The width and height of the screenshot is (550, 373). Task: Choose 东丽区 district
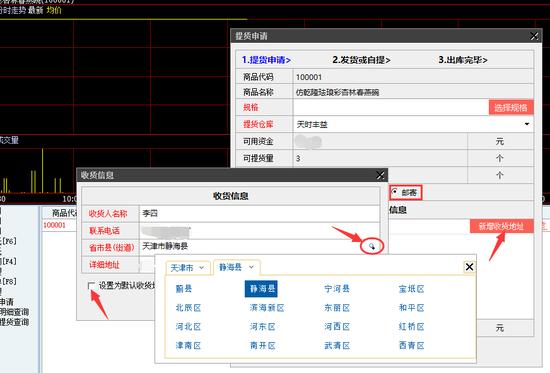coord(337,308)
